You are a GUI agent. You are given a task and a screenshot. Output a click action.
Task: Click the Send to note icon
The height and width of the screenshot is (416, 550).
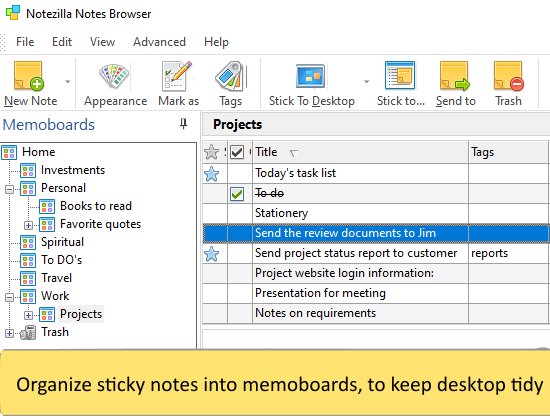pos(455,76)
